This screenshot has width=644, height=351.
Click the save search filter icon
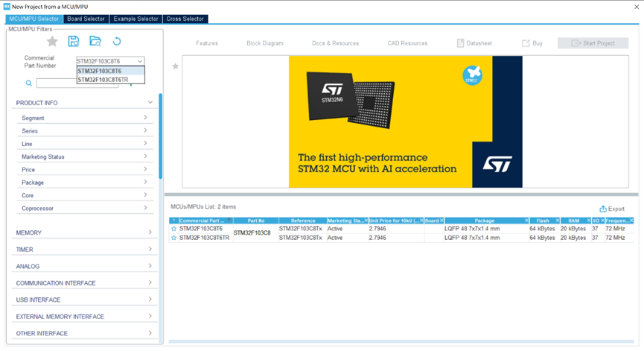pyautogui.click(x=74, y=41)
